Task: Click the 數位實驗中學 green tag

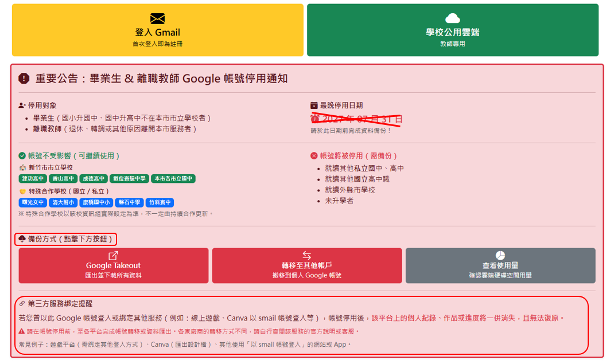Action: (x=129, y=179)
